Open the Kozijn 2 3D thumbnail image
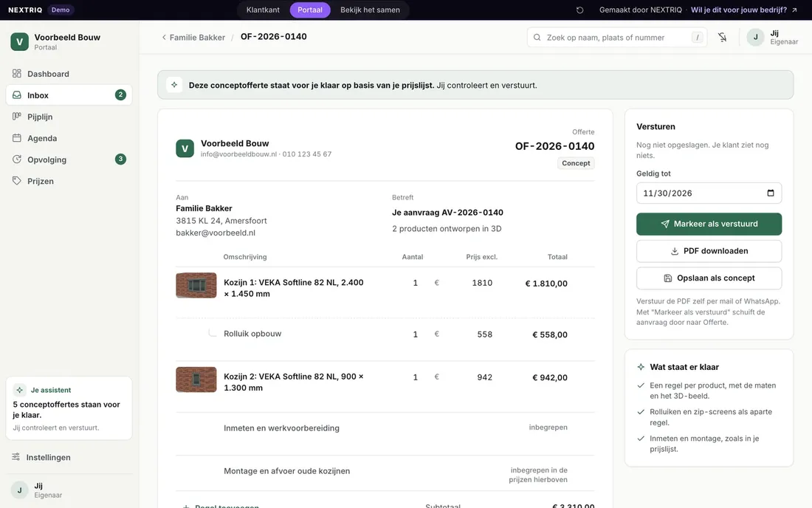This screenshot has width=812, height=508. [x=196, y=380]
